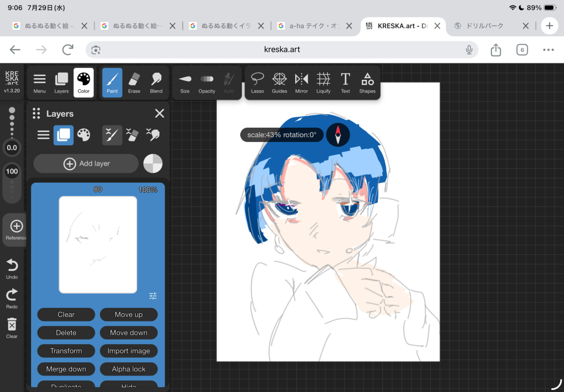
Task: Click the Move down button
Action: [x=129, y=333]
